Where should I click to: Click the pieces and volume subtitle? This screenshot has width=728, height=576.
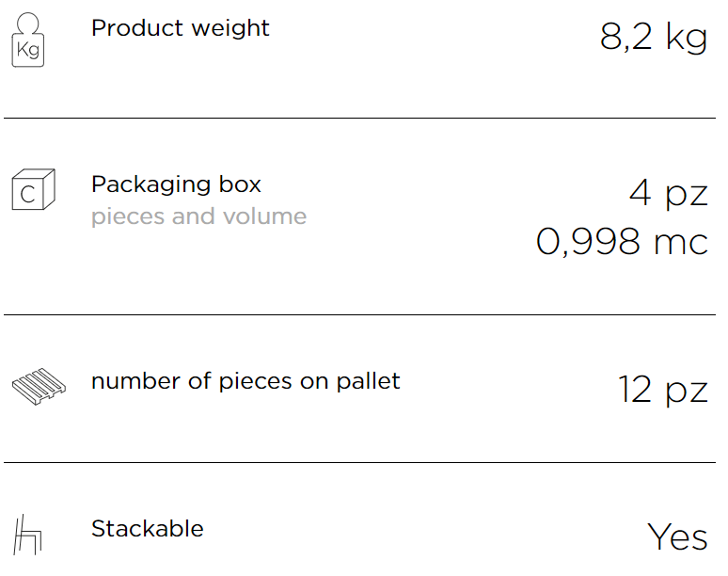click(198, 216)
